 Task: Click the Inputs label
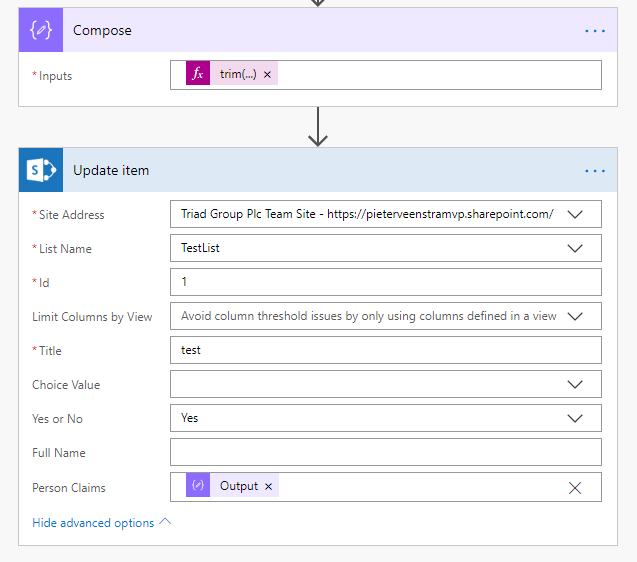pyautogui.click(x=55, y=76)
